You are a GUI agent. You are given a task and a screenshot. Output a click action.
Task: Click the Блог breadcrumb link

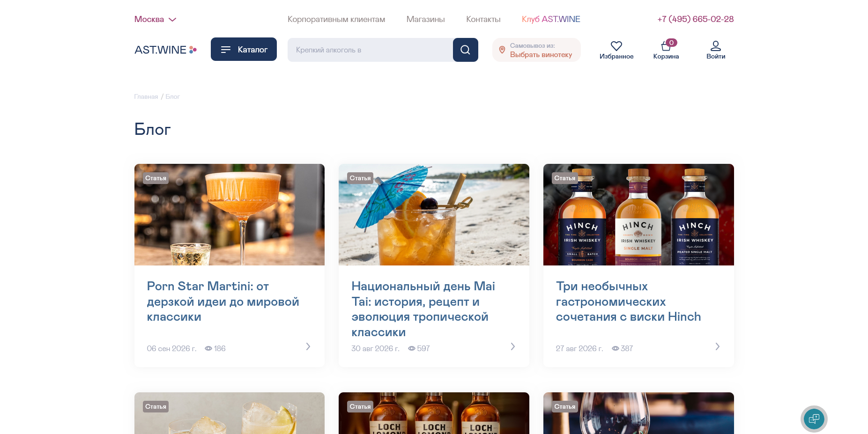(172, 96)
